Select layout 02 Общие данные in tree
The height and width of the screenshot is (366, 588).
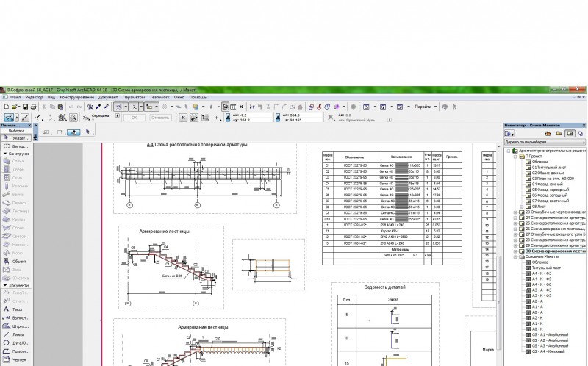point(548,173)
